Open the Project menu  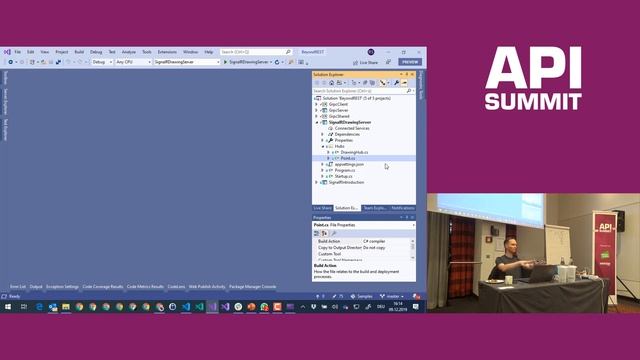click(62, 52)
